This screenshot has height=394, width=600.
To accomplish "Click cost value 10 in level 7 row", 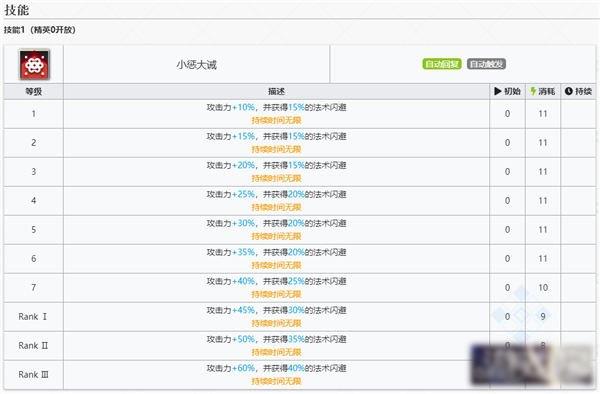I will click(543, 288).
